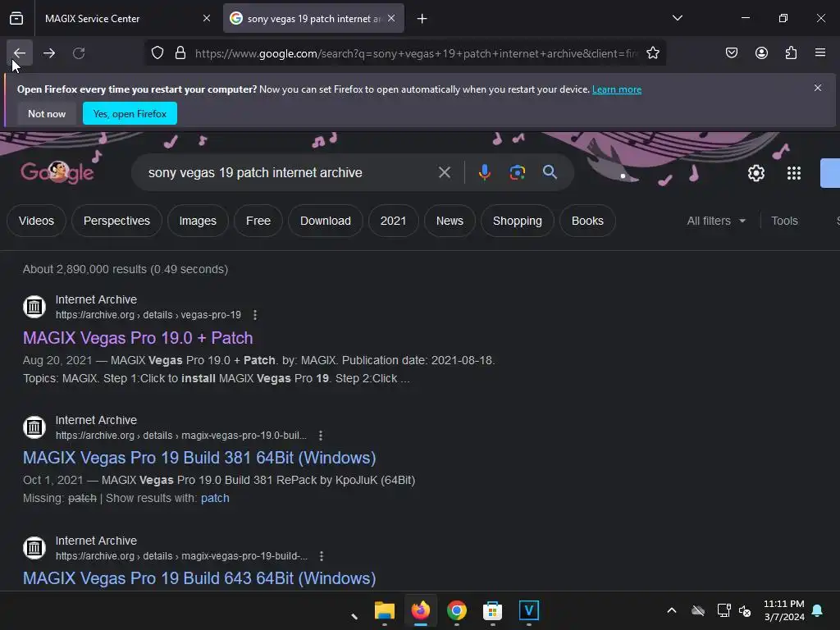
Task: Open a new tab with plus
Action: [x=422, y=19]
